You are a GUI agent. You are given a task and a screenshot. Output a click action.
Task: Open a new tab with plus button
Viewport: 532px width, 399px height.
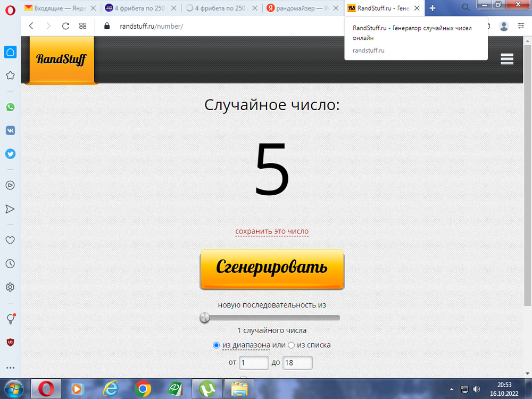(x=432, y=8)
